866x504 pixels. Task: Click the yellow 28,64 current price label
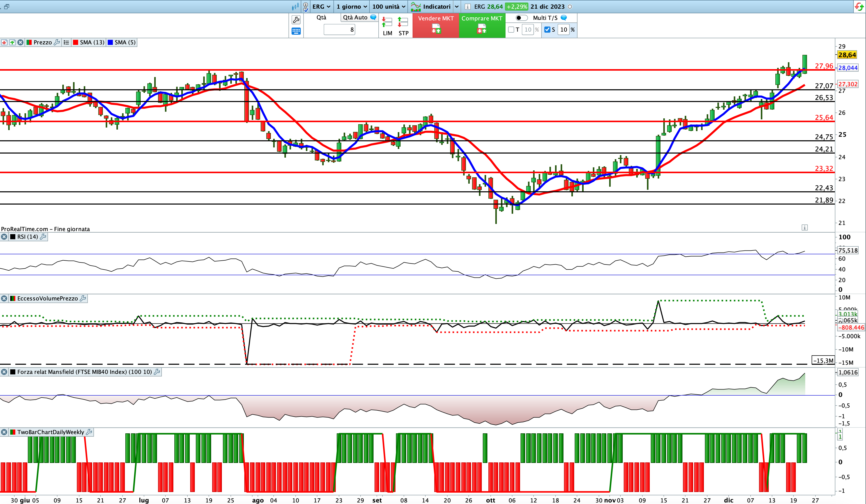(x=847, y=55)
